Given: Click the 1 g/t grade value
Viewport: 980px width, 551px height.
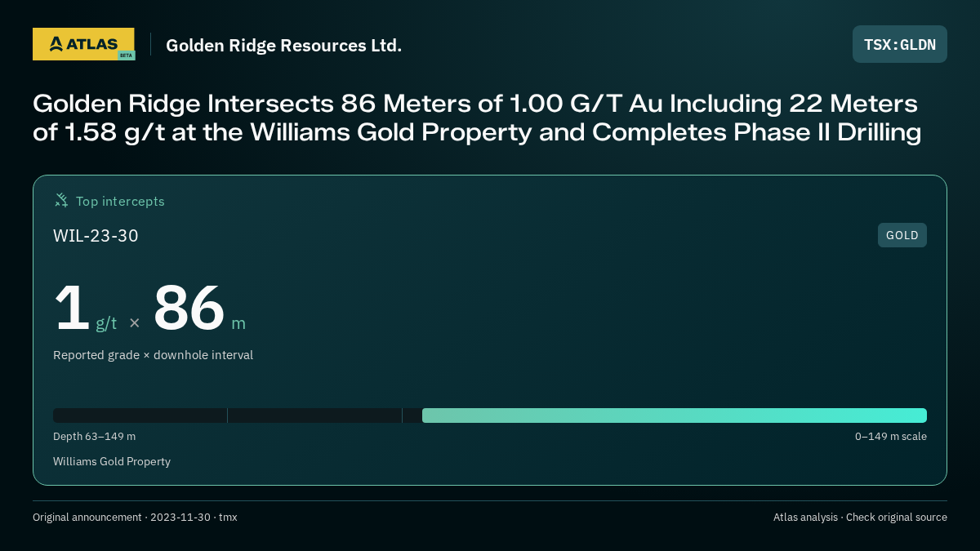Looking at the screenshot, I should (x=85, y=309).
